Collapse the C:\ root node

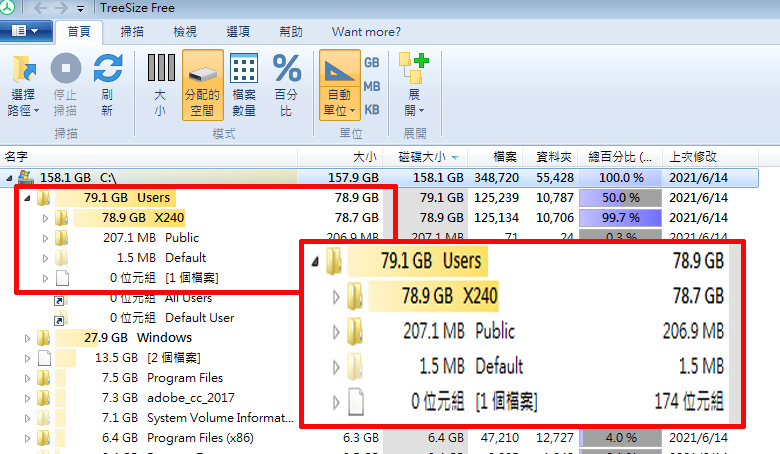[x=9, y=178]
